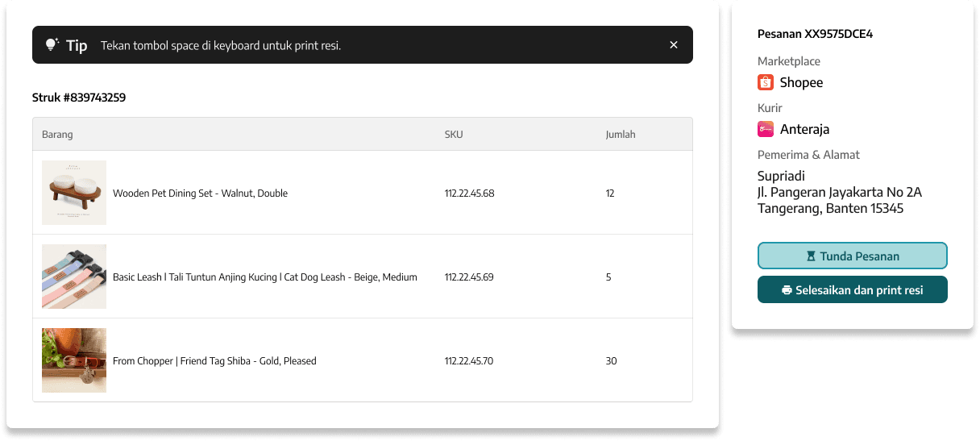Image resolution: width=980 pixels, height=441 pixels.
Task: Click hourglass icon on Tunda Pesanan
Action: (811, 256)
